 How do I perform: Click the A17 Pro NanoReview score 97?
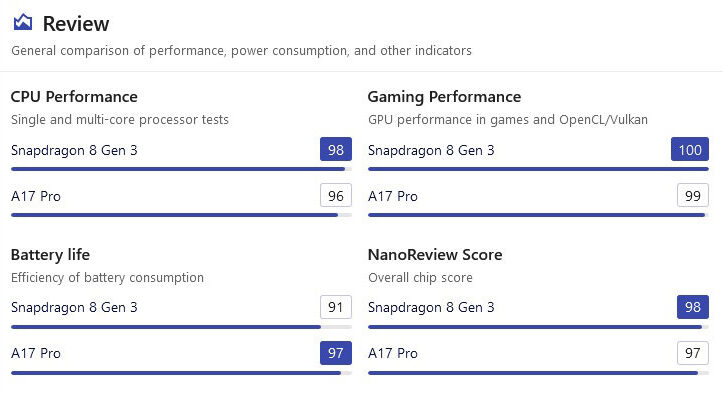tap(693, 353)
